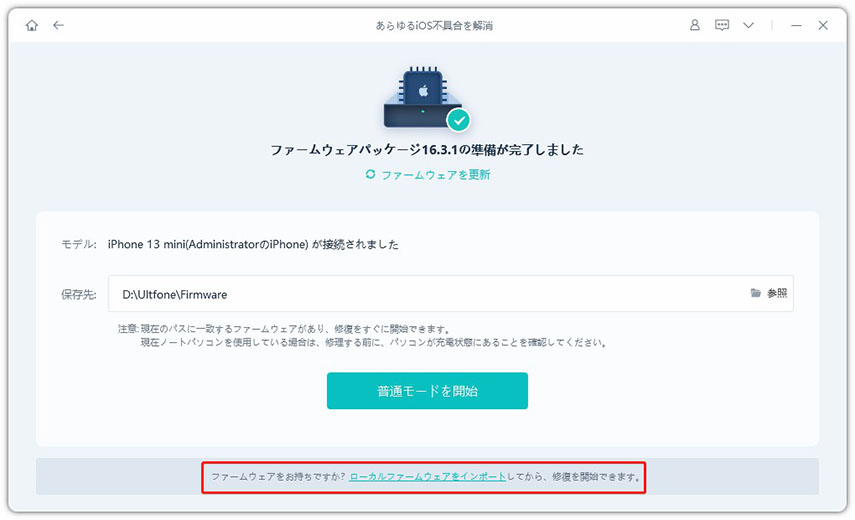Open the user account icon

coord(695,25)
